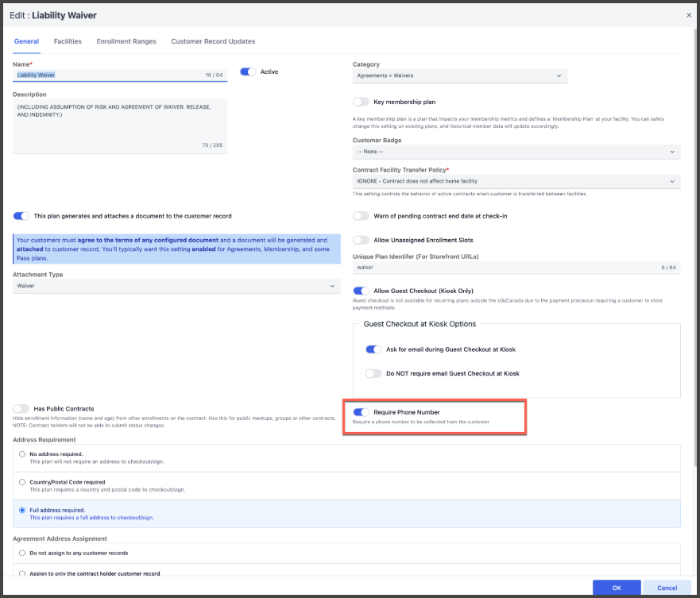
Task: Select No address required option
Action: click(23, 454)
